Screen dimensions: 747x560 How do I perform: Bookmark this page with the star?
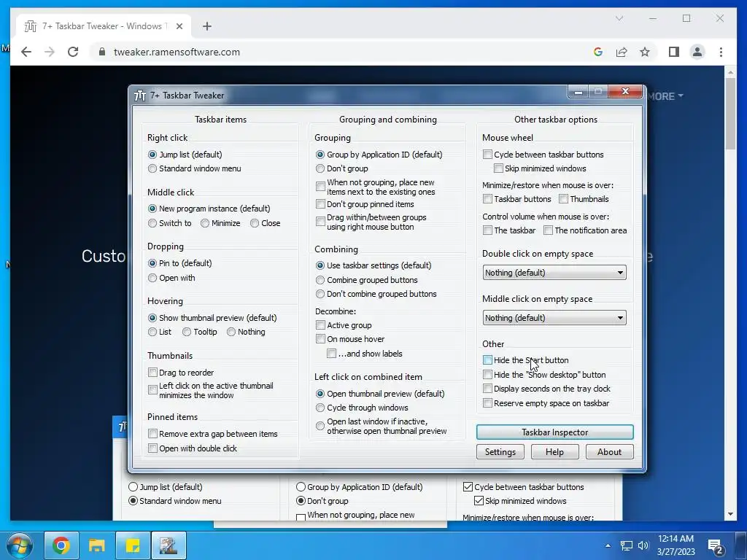click(645, 52)
